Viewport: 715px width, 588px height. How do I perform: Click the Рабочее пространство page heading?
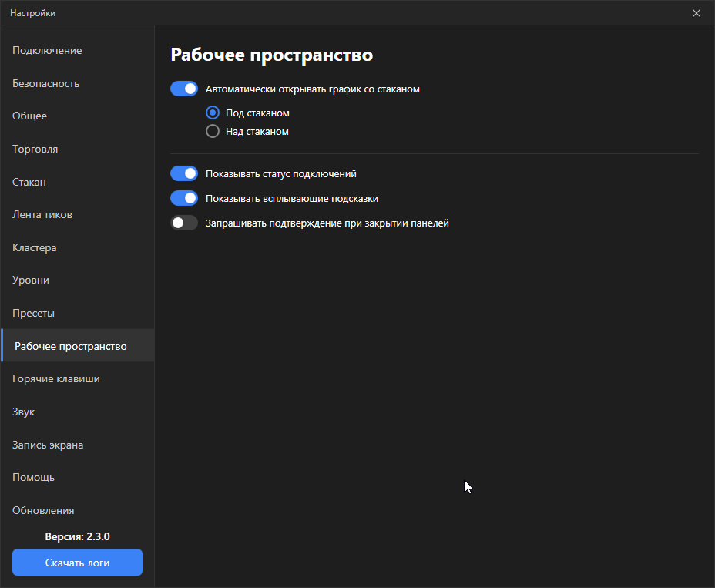tap(272, 55)
